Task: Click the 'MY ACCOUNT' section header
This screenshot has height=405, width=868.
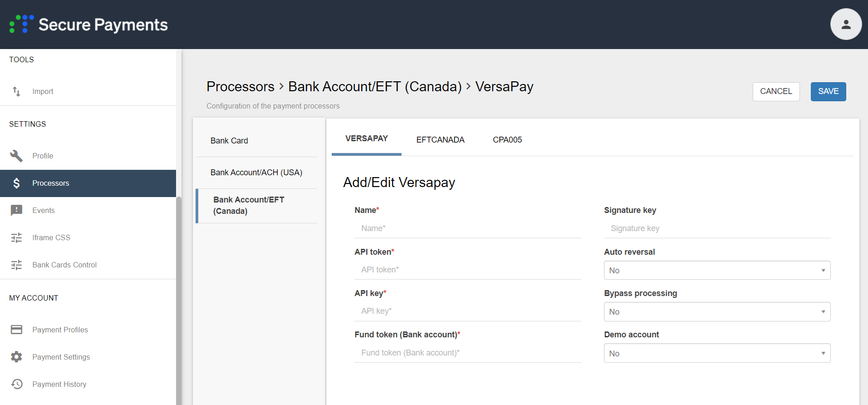Action: click(34, 298)
